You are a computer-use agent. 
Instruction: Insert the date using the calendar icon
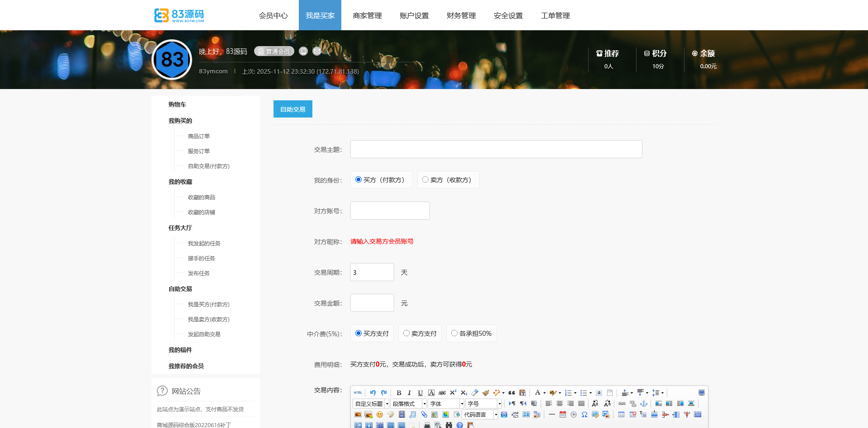(563, 414)
